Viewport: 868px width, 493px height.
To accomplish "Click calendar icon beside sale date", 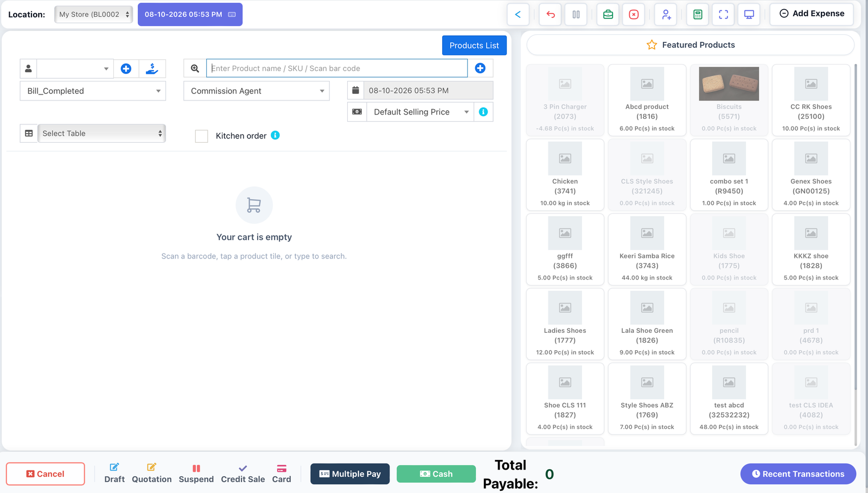I will [x=355, y=91].
